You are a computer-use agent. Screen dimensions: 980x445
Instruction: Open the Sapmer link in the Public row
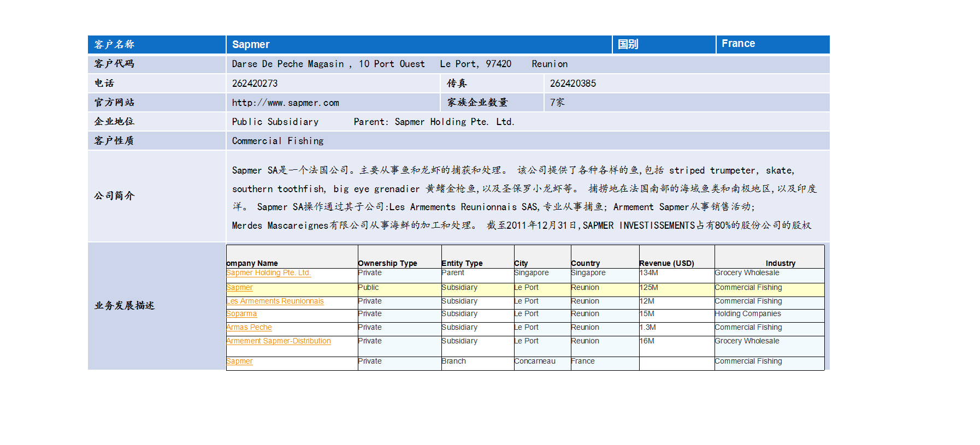[239, 288]
